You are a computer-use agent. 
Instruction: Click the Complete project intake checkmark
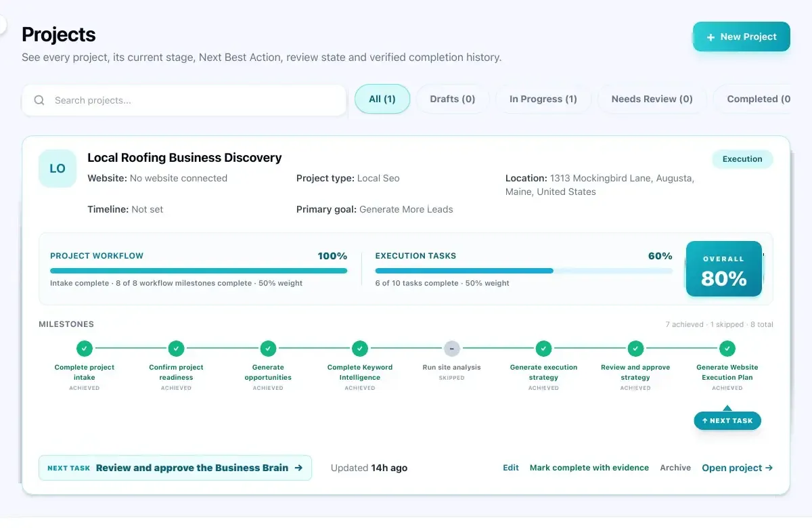pyautogui.click(x=85, y=349)
